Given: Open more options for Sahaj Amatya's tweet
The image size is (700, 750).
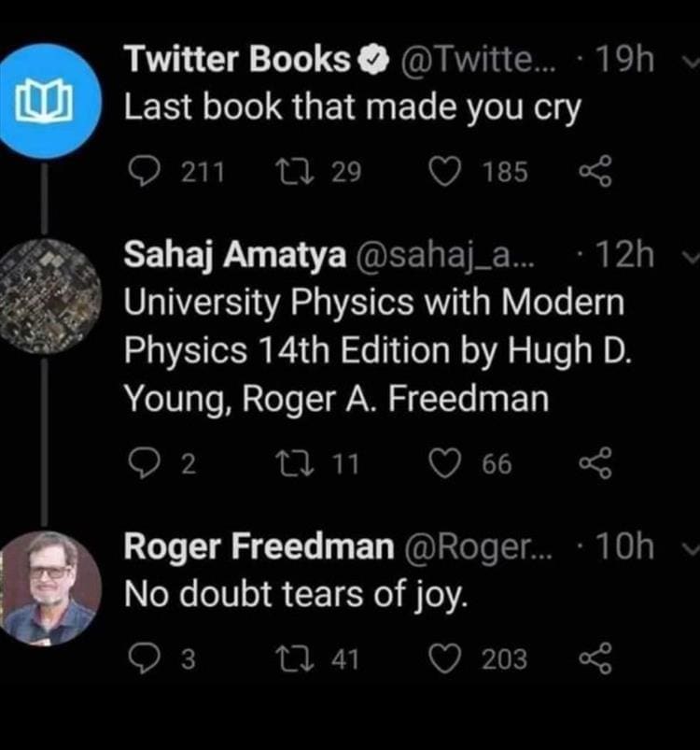Looking at the screenshot, I should pos(689,255).
